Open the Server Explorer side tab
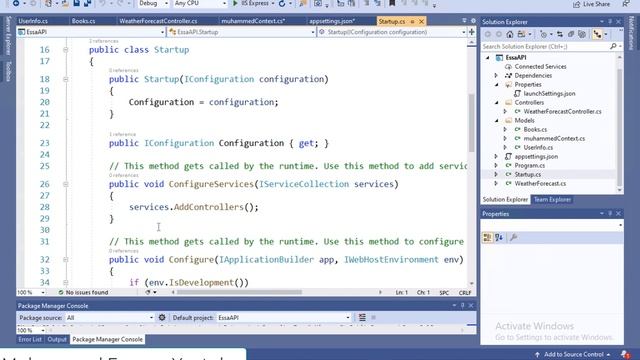The width and height of the screenshot is (640, 360). pos(8,36)
